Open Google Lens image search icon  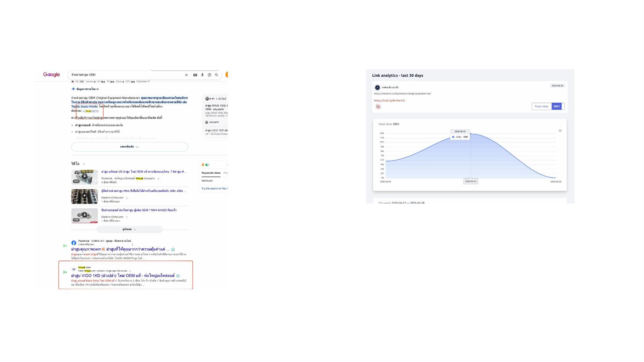click(209, 75)
